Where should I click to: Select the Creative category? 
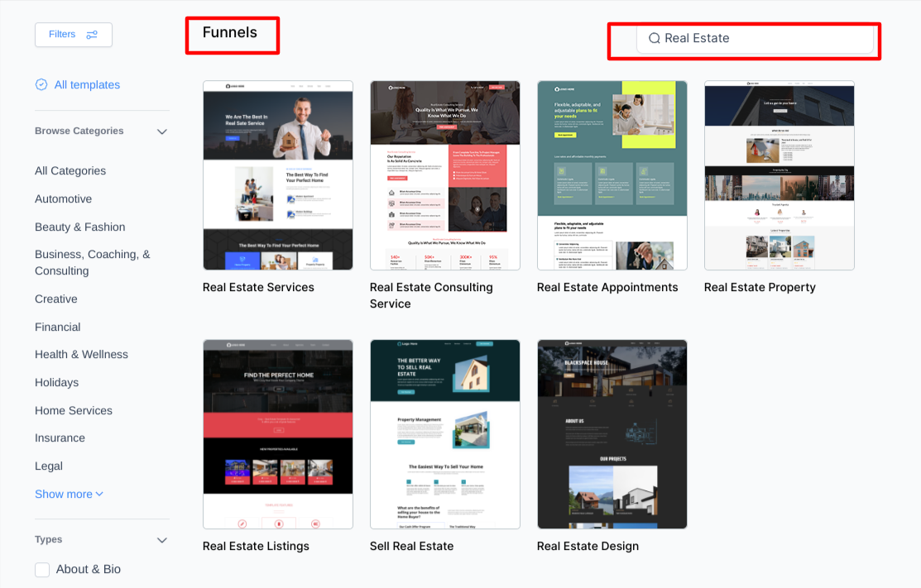pyautogui.click(x=55, y=299)
